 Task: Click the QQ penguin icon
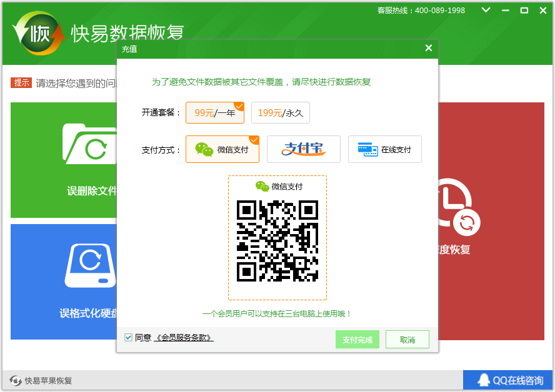(484, 380)
